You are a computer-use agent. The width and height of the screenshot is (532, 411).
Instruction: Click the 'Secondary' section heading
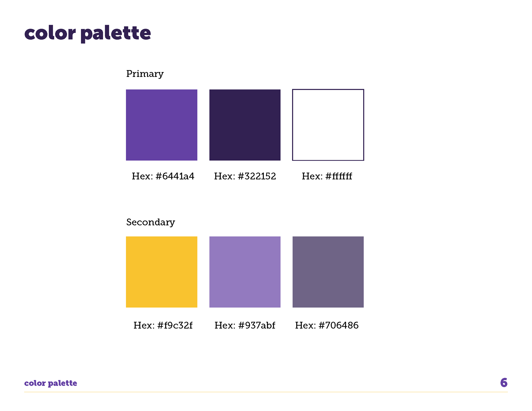pos(151,222)
